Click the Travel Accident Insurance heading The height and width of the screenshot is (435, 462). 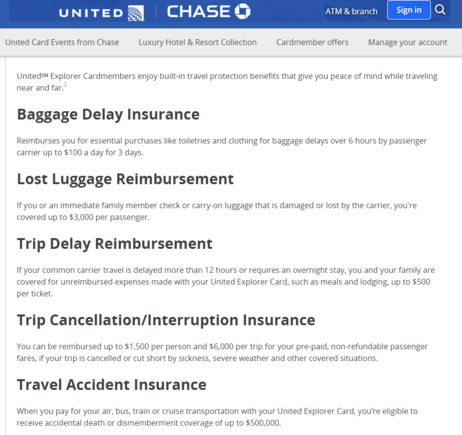click(112, 385)
